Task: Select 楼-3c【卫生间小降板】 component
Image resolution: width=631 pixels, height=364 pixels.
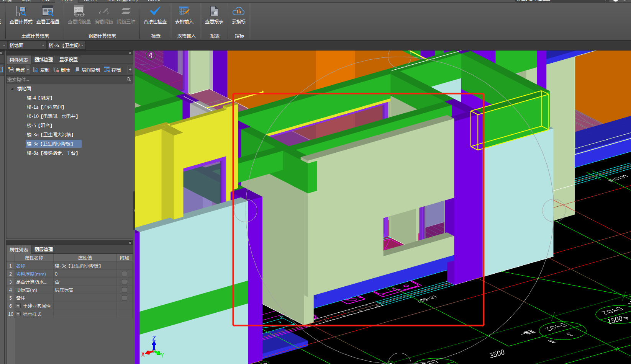Action: [53, 144]
